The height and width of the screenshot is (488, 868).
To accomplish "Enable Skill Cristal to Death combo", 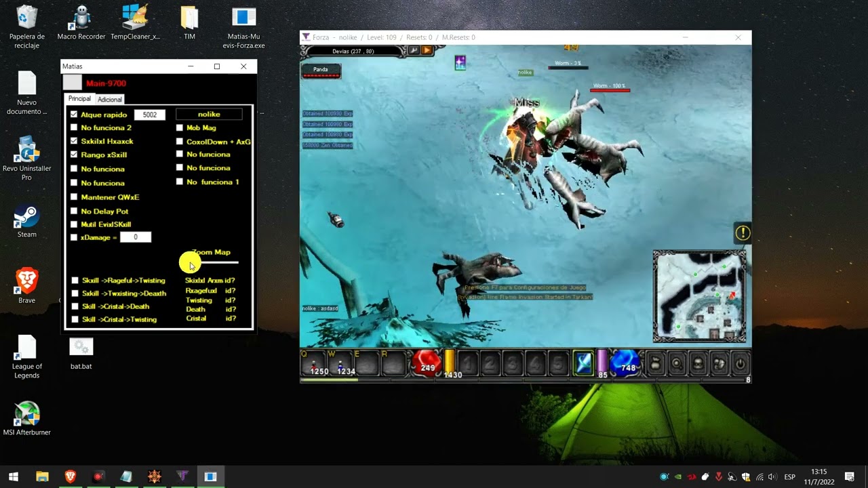I will click(75, 306).
